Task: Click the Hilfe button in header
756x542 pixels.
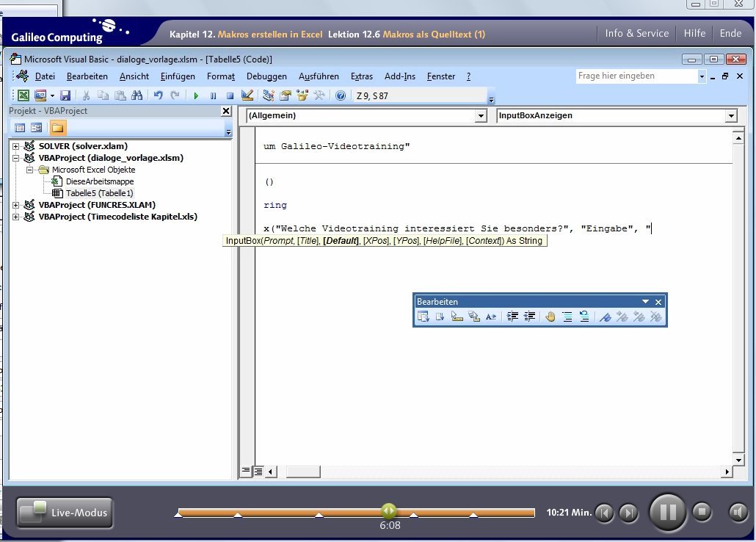Action: (694, 33)
